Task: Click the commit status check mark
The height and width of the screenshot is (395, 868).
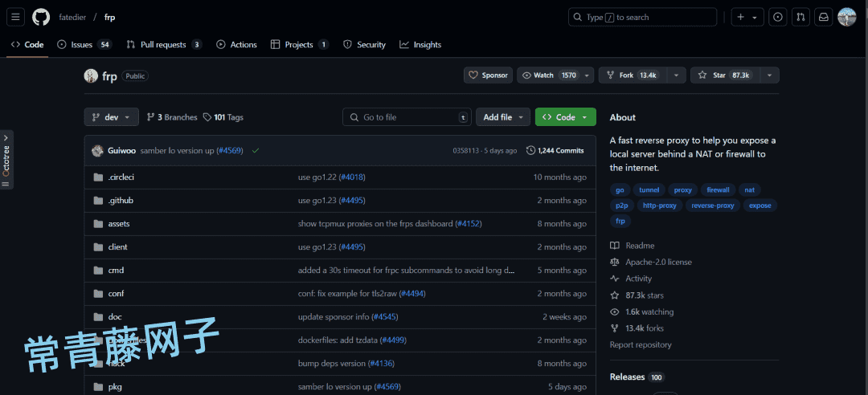Action: click(x=256, y=150)
